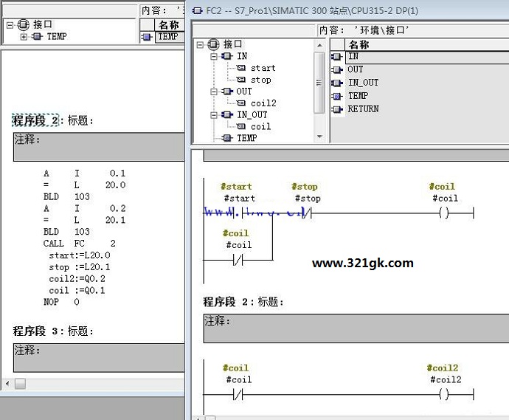509x420 pixels.
Task: Click the FC2 window title icon
Action: click(198, 11)
